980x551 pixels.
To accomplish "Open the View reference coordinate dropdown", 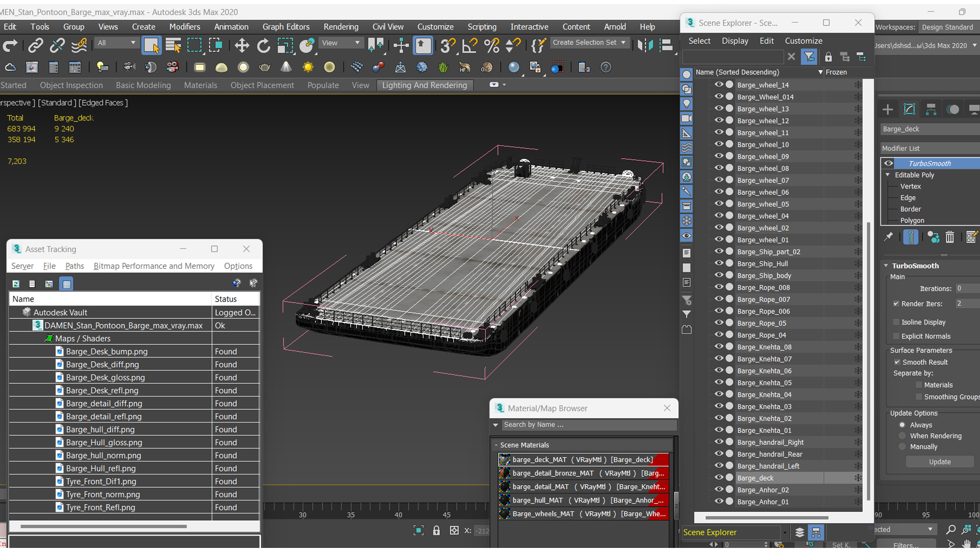I will [341, 43].
